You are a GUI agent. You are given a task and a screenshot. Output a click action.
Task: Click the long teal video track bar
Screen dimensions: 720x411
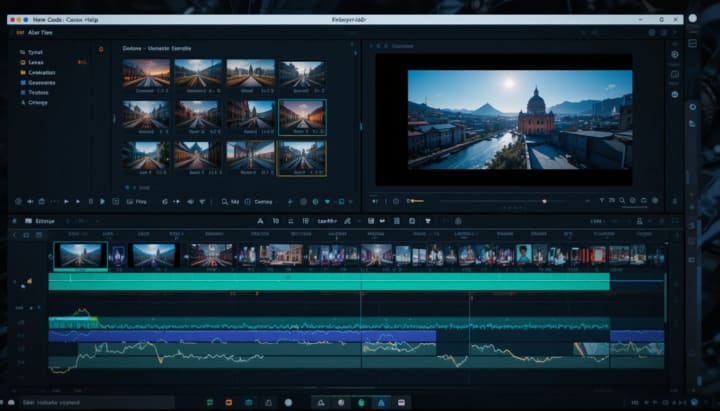click(329, 282)
